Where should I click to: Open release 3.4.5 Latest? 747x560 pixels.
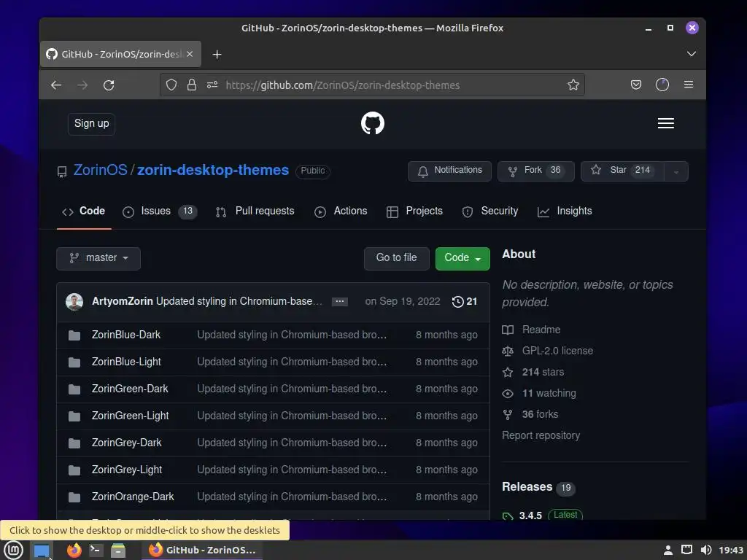click(x=543, y=516)
